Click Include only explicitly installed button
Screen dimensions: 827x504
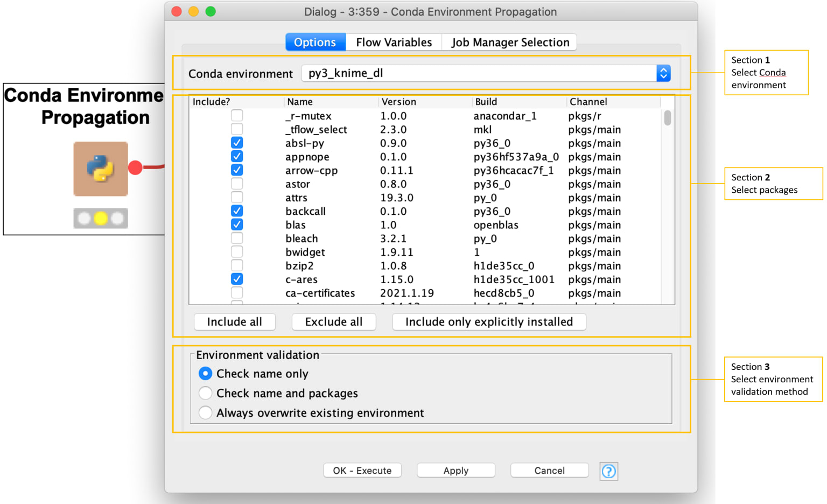(x=489, y=322)
